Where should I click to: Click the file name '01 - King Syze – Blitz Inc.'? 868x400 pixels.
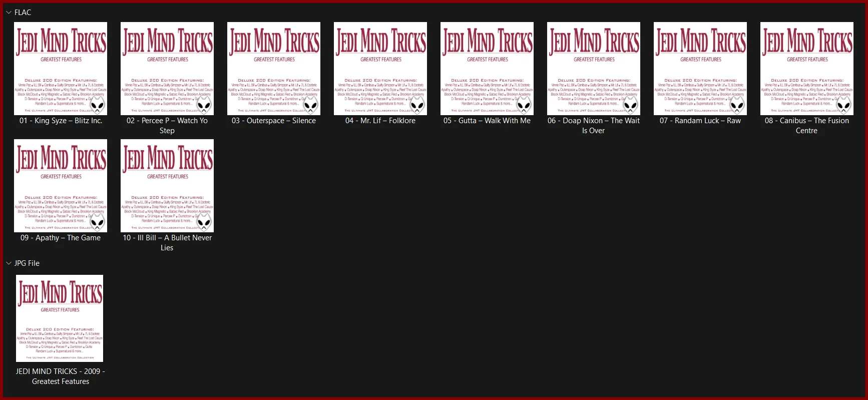click(x=61, y=121)
